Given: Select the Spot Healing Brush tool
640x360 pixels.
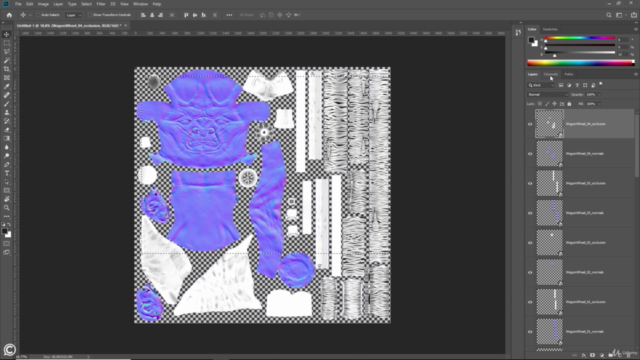Looking at the screenshot, I should 7,95.
